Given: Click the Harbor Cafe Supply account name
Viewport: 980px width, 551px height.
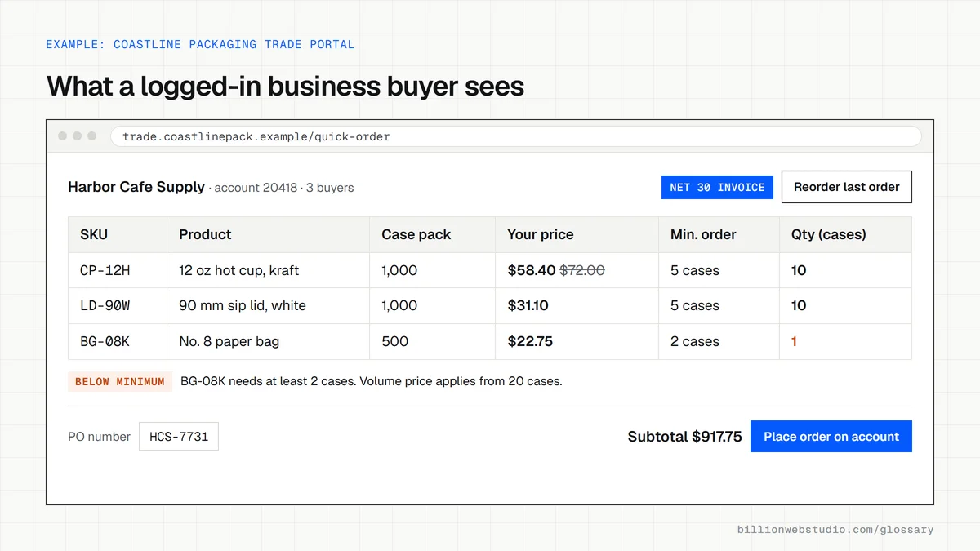Looking at the screenshot, I should coord(136,187).
